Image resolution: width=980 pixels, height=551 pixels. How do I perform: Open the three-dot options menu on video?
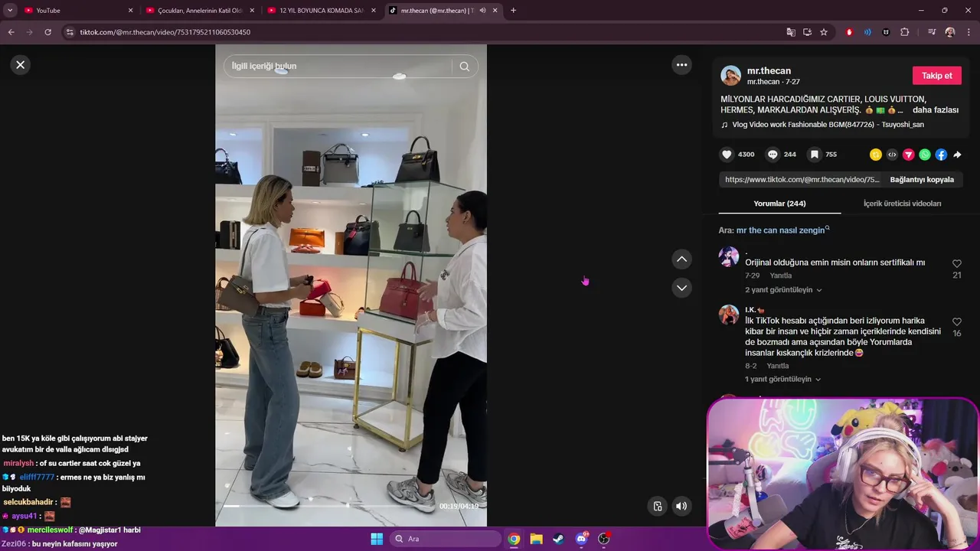pos(681,65)
